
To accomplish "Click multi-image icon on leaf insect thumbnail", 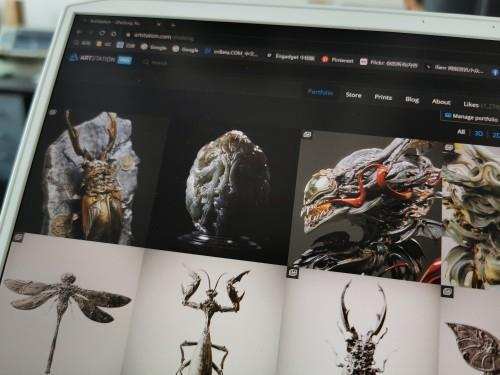I will (x=447, y=292).
